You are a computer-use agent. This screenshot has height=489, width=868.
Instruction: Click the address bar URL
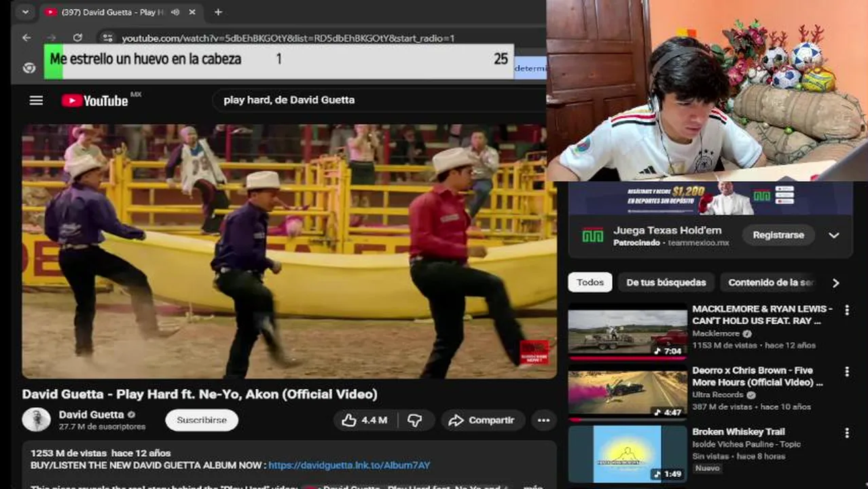(288, 38)
